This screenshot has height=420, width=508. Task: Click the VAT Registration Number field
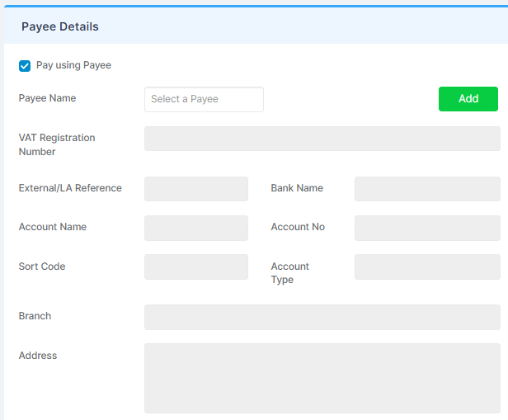(322, 139)
